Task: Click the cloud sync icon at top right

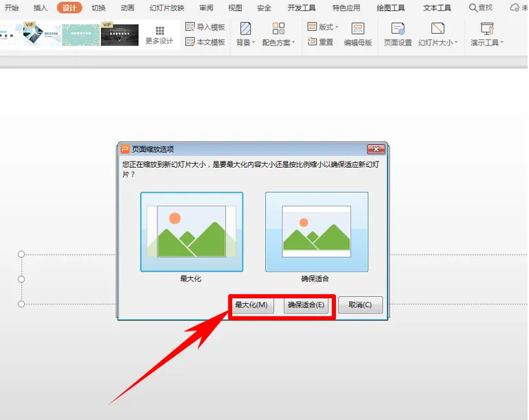Action: 514,8
